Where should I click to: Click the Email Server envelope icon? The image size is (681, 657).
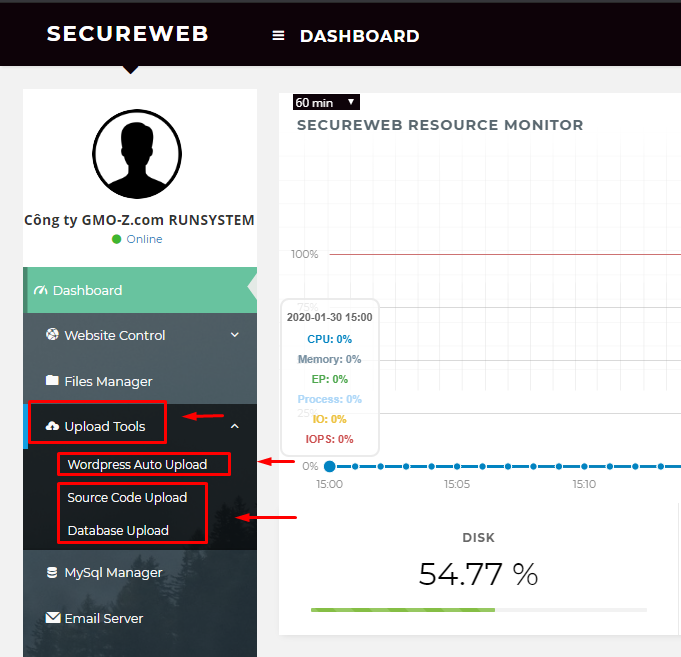(x=53, y=617)
